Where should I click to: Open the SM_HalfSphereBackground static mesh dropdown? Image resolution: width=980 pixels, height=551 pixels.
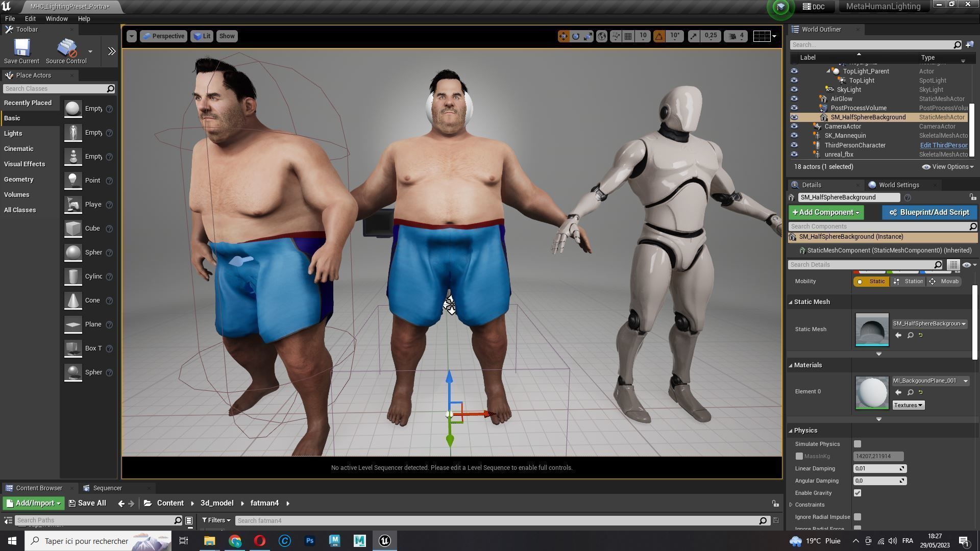[x=929, y=324]
